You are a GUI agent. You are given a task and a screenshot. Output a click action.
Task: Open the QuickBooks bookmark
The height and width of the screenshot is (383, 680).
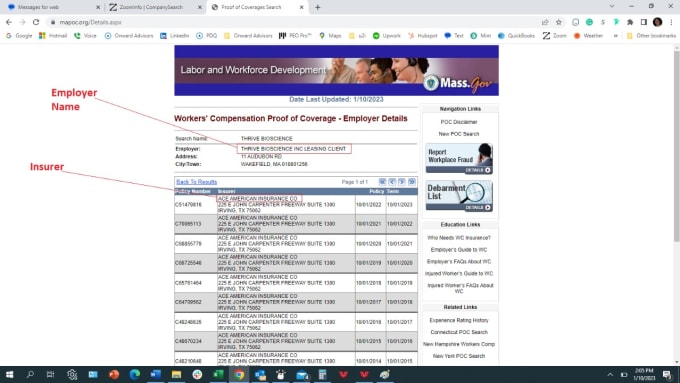click(517, 36)
